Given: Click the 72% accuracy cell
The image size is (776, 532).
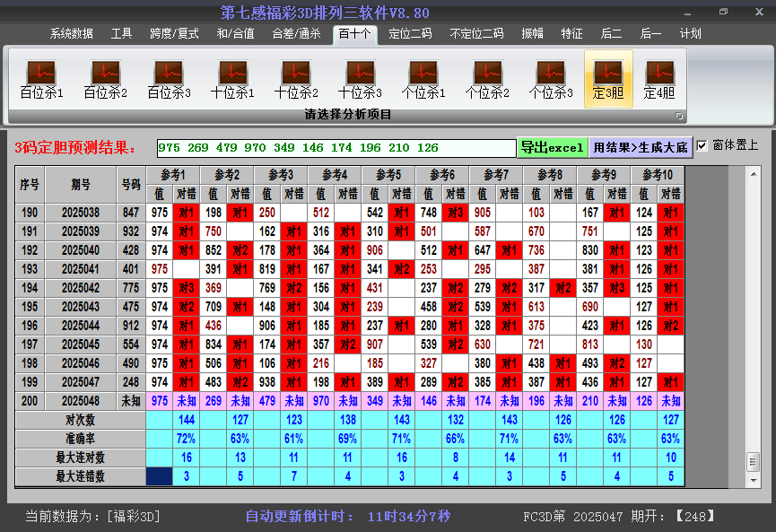Looking at the screenshot, I should [186, 439].
